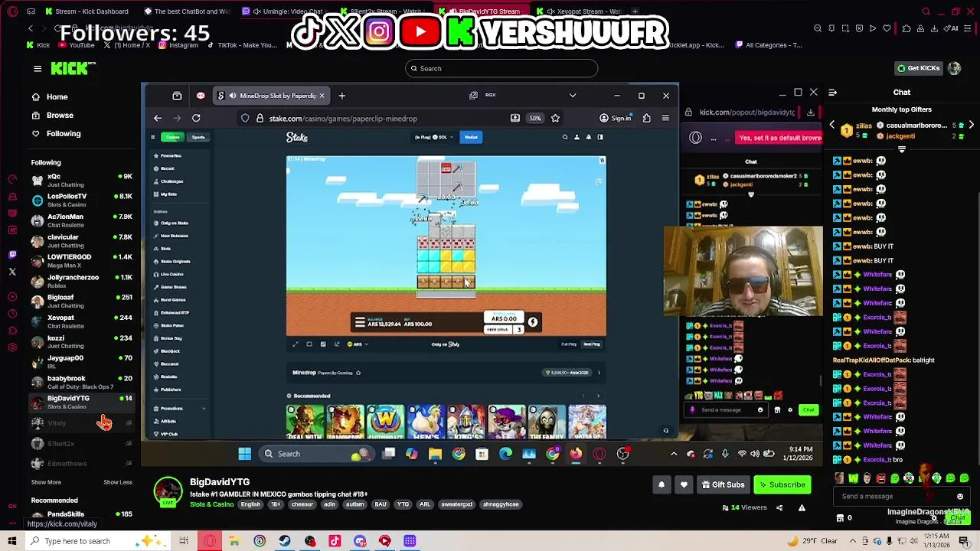Open MineDrop game hamburger menu
Viewport: 980px width, 551px height.
360,323
